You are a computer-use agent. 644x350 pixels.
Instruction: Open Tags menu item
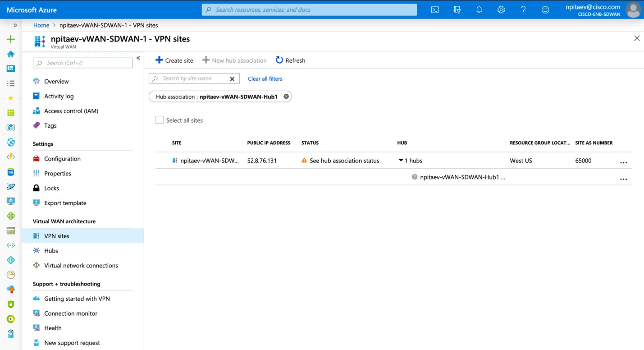[x=50, y=125]
